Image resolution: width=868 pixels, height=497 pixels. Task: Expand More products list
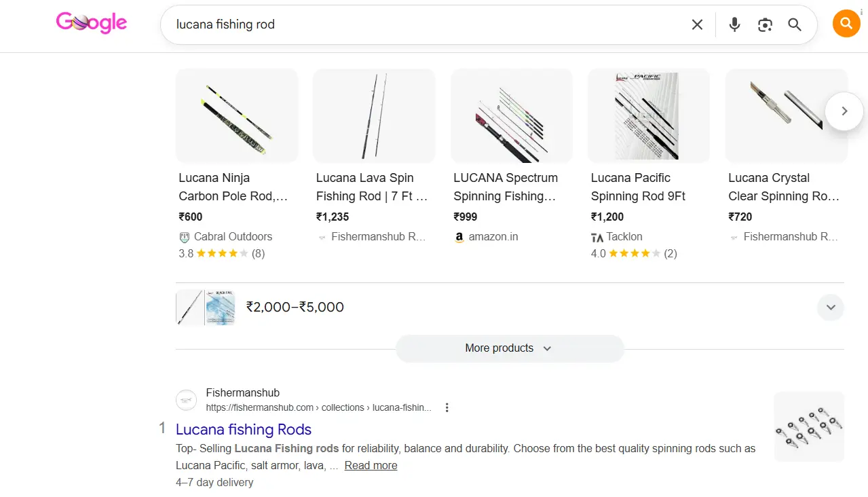(x=508, y=348)
